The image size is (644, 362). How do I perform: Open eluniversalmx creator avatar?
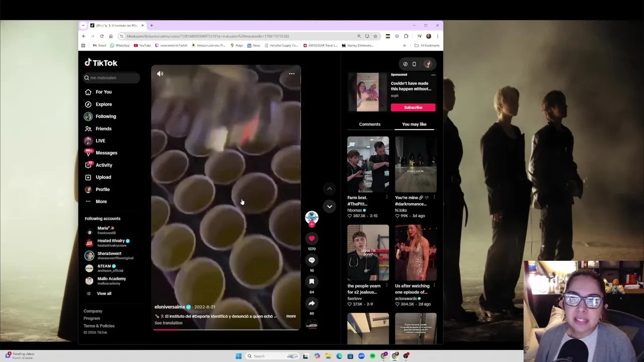(311, 217)
